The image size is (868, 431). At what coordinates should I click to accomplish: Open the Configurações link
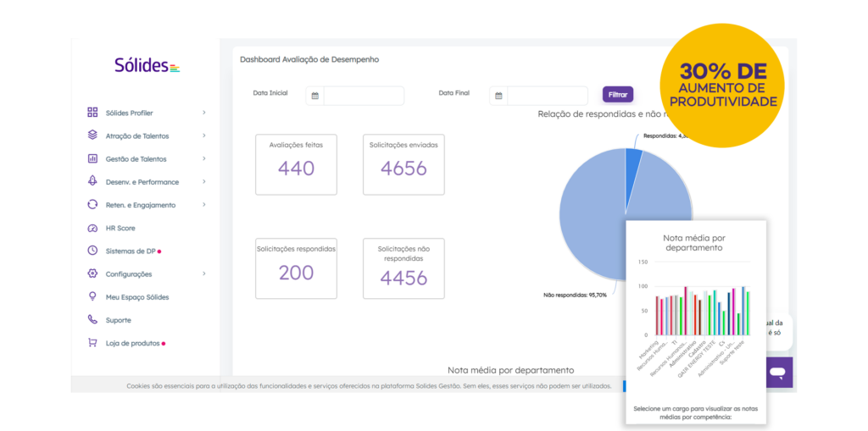pyautogui.click(x=129, y=274)
